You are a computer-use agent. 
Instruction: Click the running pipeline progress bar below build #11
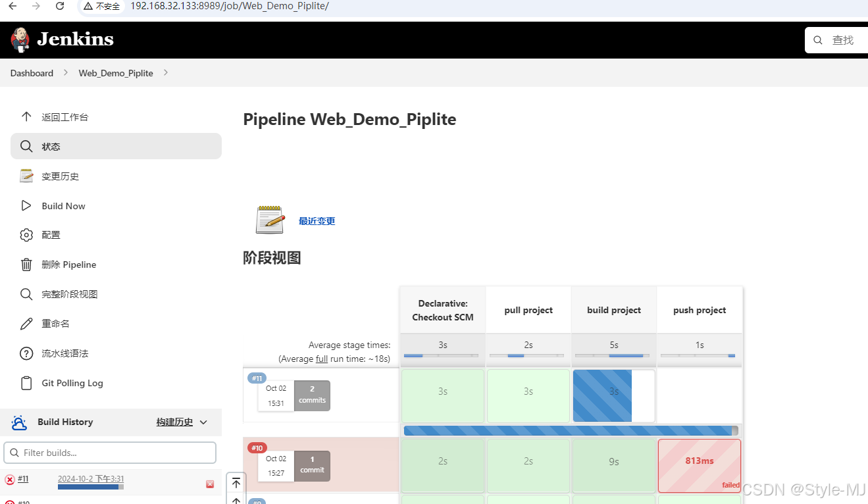click(571, 430)
